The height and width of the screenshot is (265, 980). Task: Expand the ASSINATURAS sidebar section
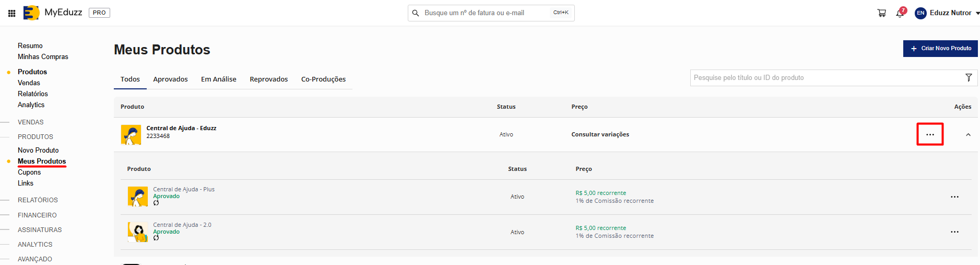point(40,229)
